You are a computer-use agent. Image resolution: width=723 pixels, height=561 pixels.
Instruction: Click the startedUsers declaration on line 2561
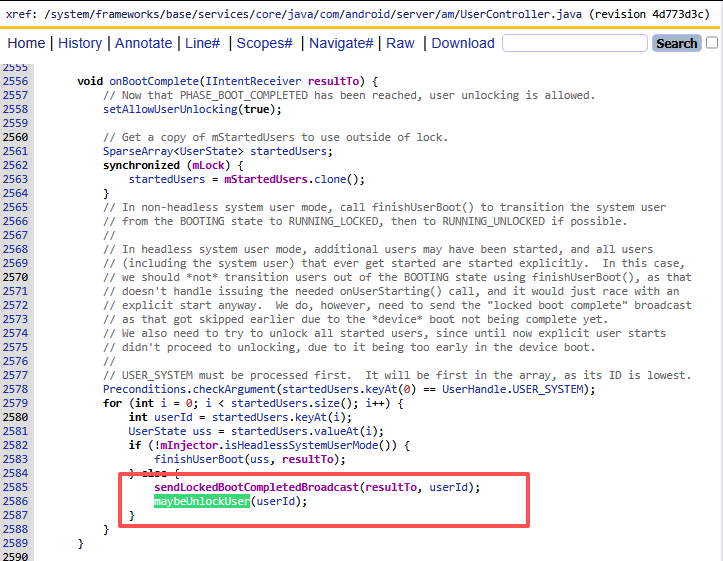tap(288, 152)
